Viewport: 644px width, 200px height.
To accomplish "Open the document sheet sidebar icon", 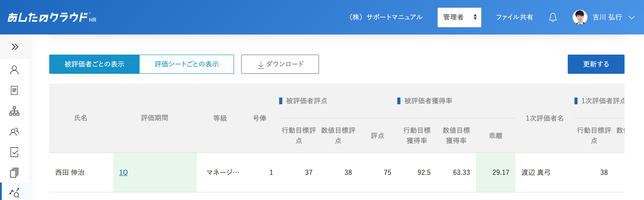I will point(14,91).
